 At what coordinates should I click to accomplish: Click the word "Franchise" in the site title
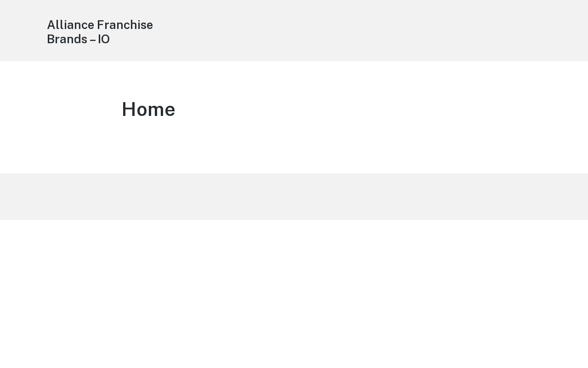[x=125, y=25]
